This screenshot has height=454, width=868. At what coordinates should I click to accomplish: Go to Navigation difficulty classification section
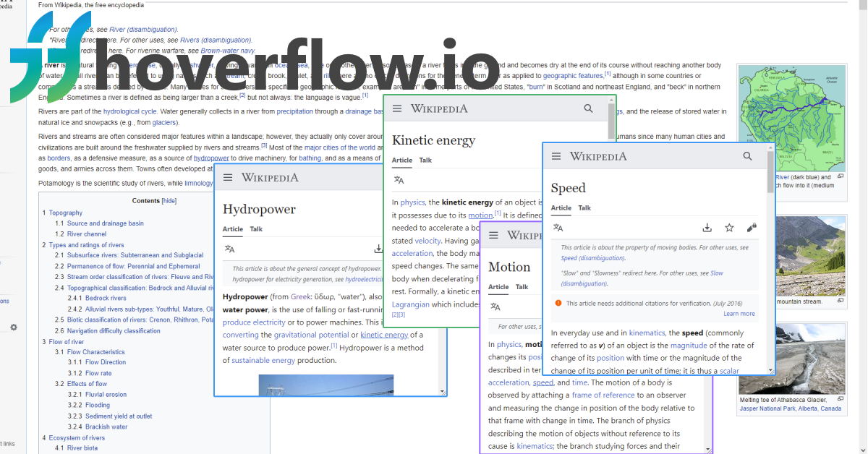[x=114, y=331]
